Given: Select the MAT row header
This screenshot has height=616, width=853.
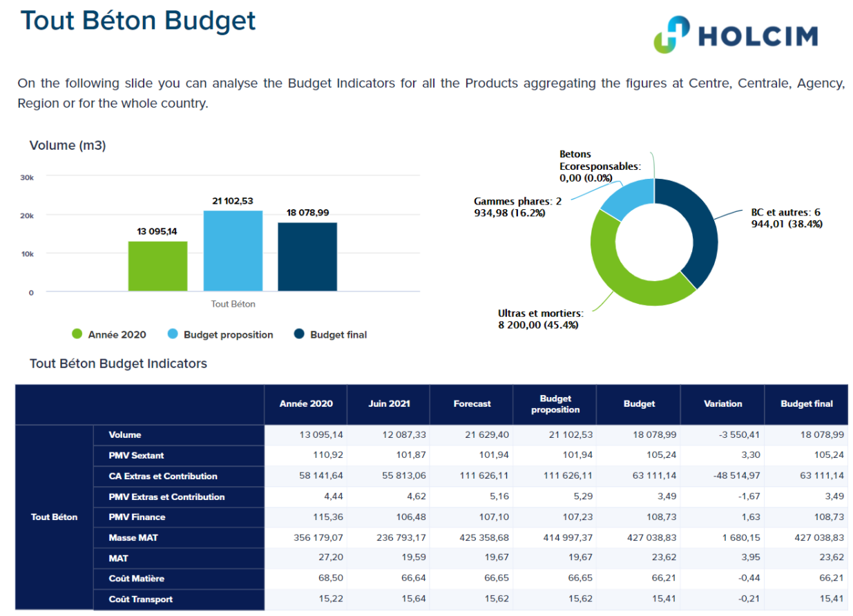Looking at the screenshot, I should coord(179,558).
